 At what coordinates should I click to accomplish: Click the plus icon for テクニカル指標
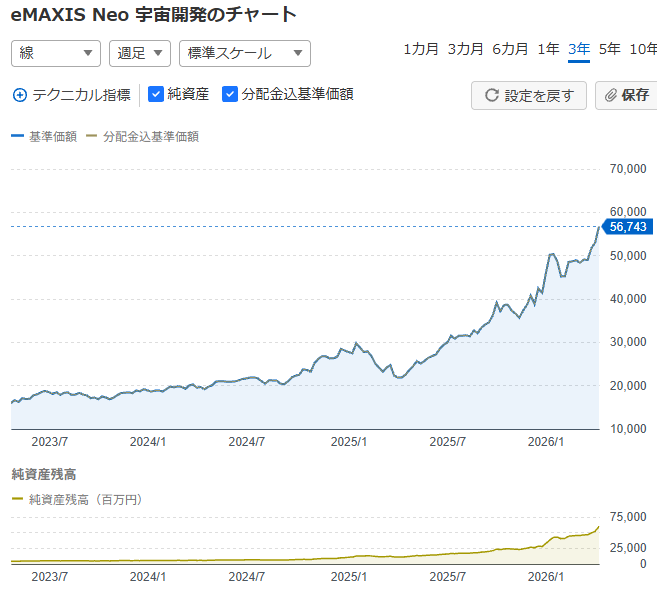[x=20, y=95]
